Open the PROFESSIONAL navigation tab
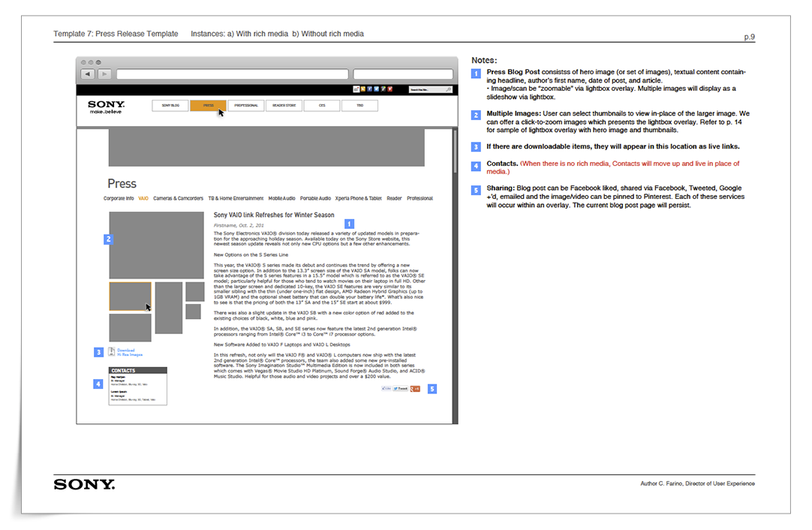This screenshot has width=812, height=530. (x=246, y=106)
